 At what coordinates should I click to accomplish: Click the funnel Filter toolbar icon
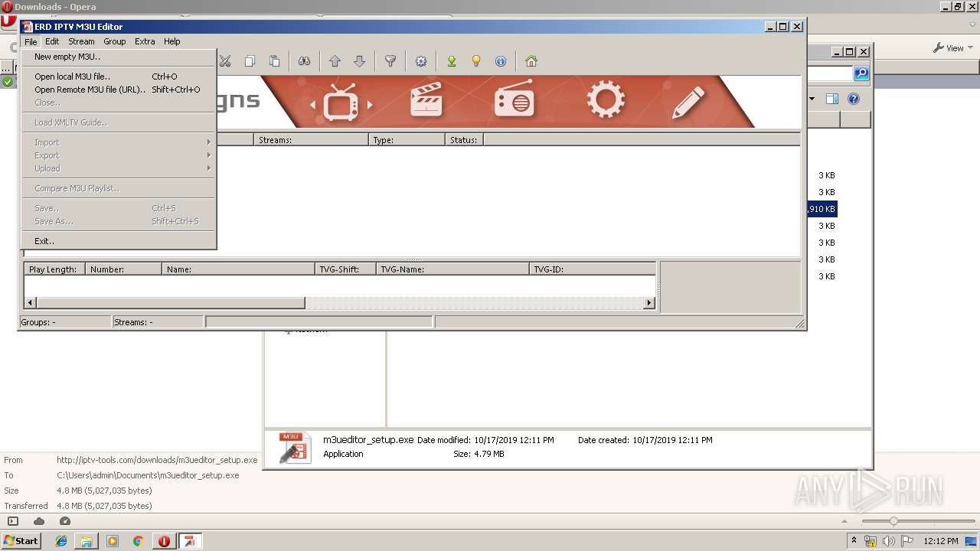(390, 61)
